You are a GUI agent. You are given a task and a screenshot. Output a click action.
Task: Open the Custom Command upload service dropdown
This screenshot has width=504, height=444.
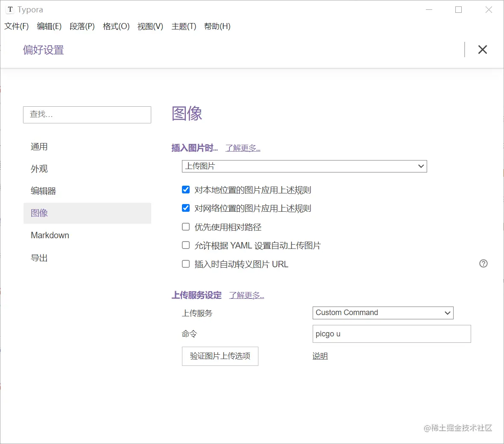point(383,313)
